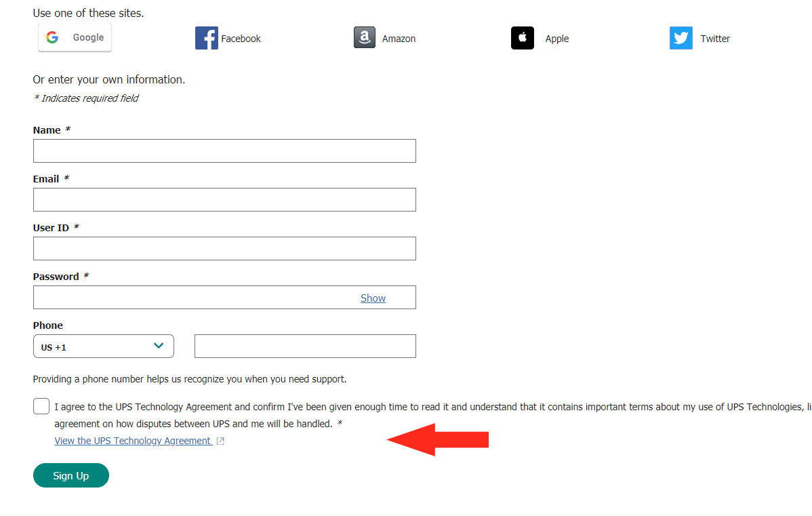Viewport: 812px width, 516px height.
Task: Choose the Amazon text label
Action: (x=399, y=39)
